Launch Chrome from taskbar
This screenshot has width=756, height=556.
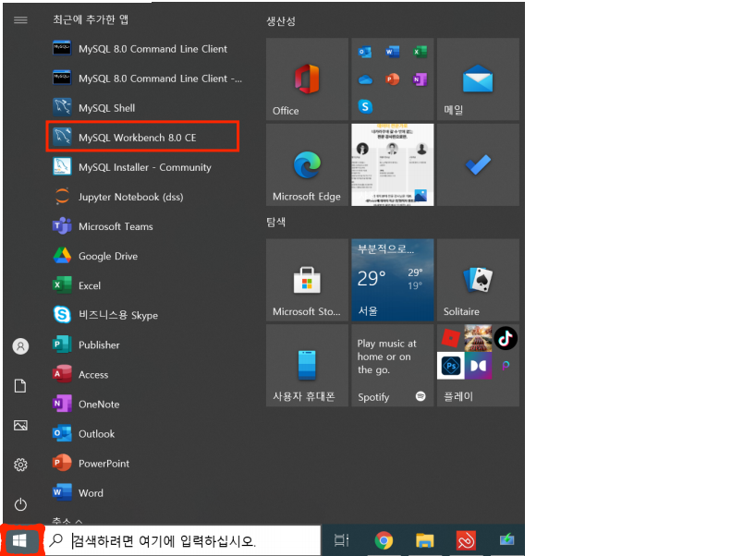click(x=384, y=540)
